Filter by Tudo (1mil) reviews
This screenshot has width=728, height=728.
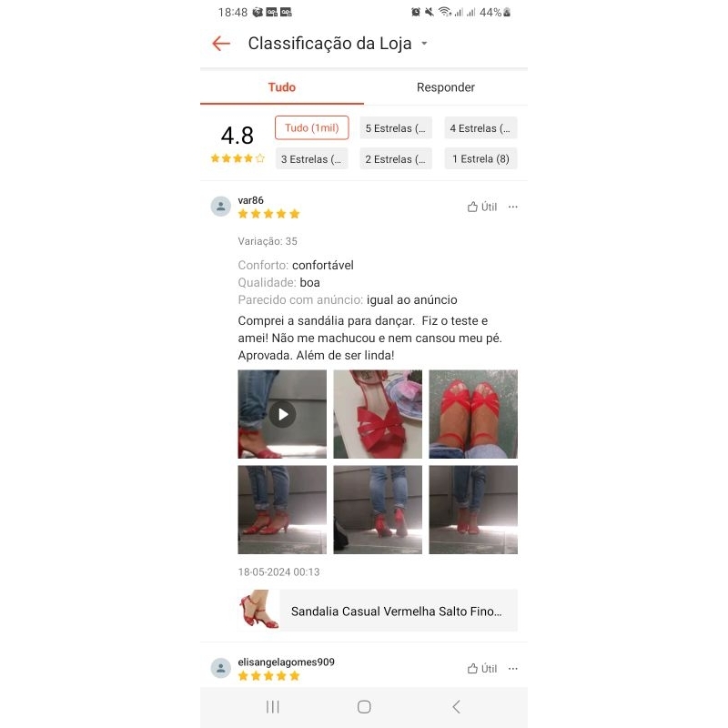(x=311, y=127)
